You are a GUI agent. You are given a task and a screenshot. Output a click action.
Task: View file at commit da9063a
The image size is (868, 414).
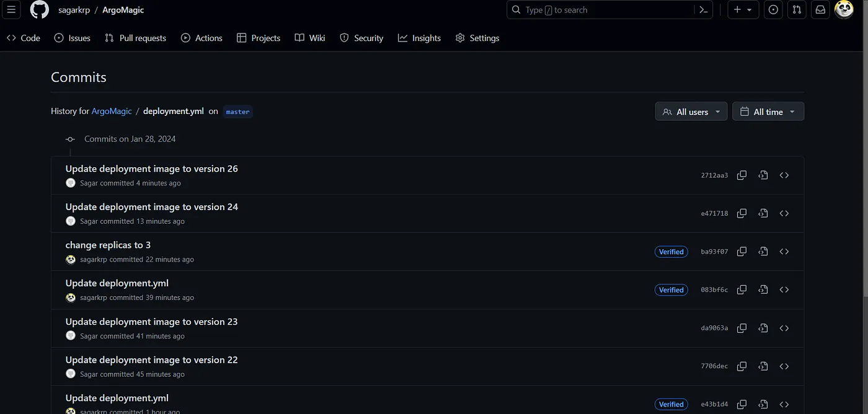pyautogui.click(x=763, y=328)
